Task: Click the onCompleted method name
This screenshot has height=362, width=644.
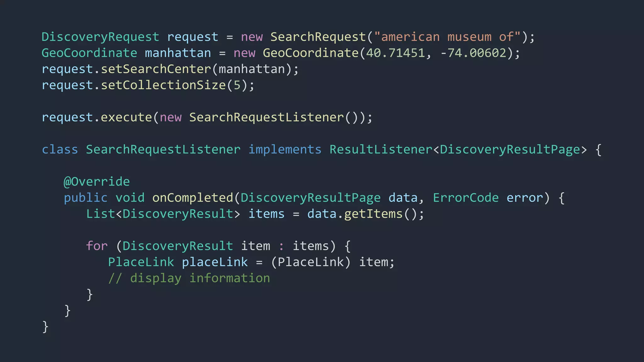Action: [192, 198]
